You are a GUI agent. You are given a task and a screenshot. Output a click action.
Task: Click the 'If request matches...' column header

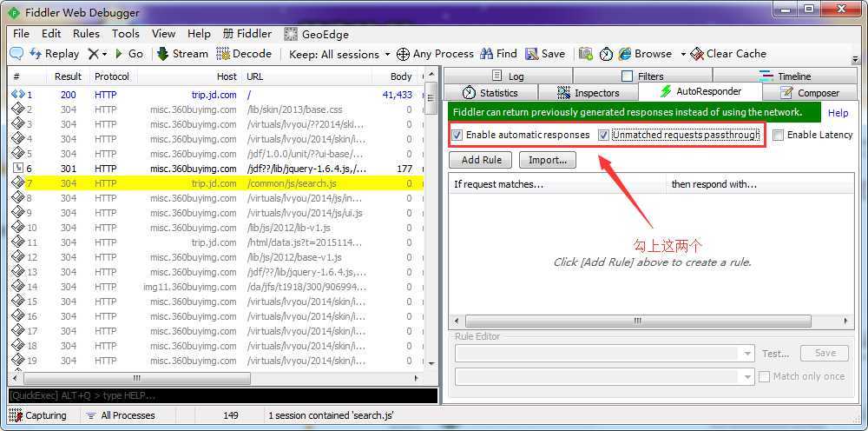click(557, 184)
